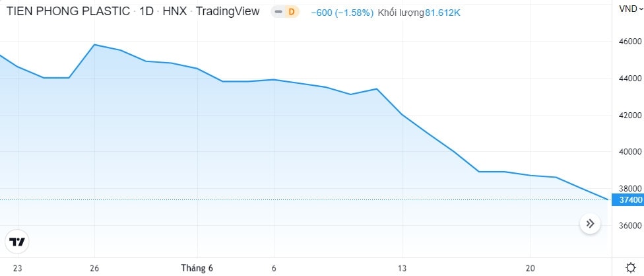Open the VND currency dropdown
The width and height of the screenshot is (644, 276).
tap(628, 8)
